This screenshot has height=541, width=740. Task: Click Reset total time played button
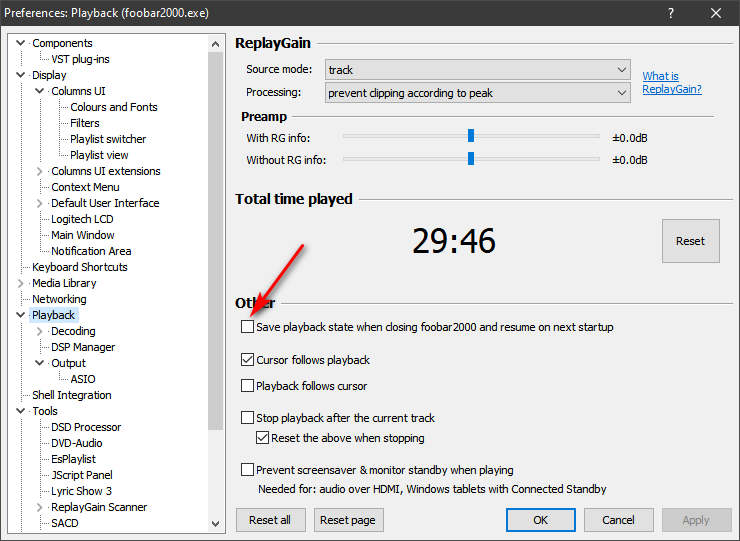[x=690, y=241]
